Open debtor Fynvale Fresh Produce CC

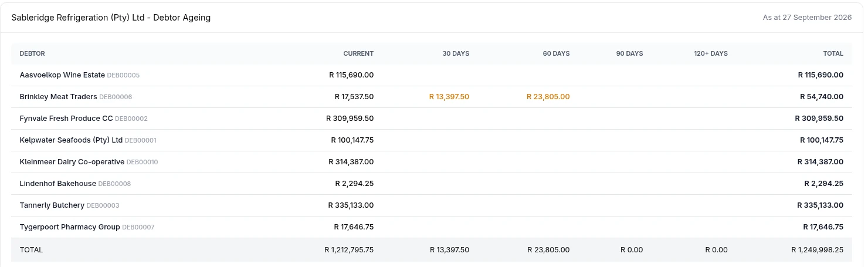66,119
